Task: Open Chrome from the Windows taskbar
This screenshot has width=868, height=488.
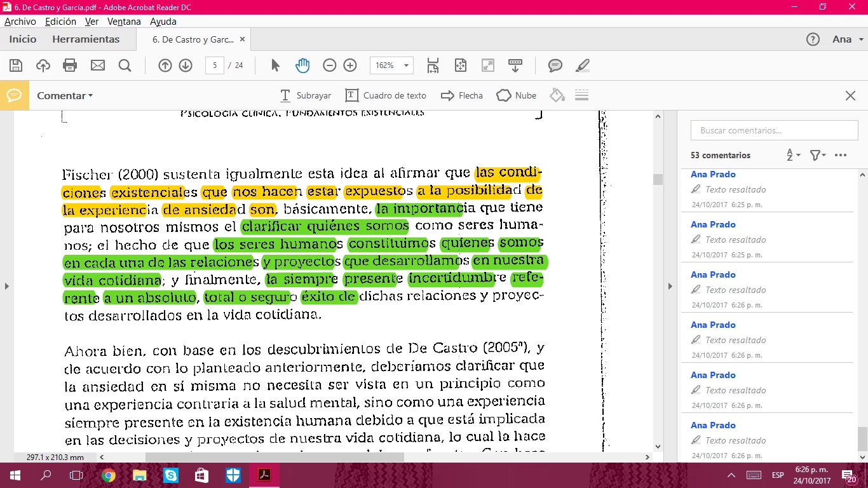Action: 109,475
